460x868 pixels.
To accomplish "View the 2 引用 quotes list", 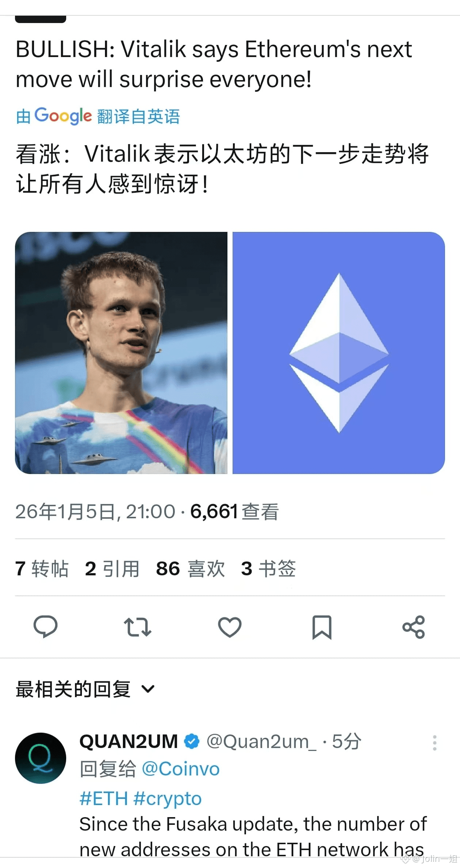I will click(x=112, y=568).
